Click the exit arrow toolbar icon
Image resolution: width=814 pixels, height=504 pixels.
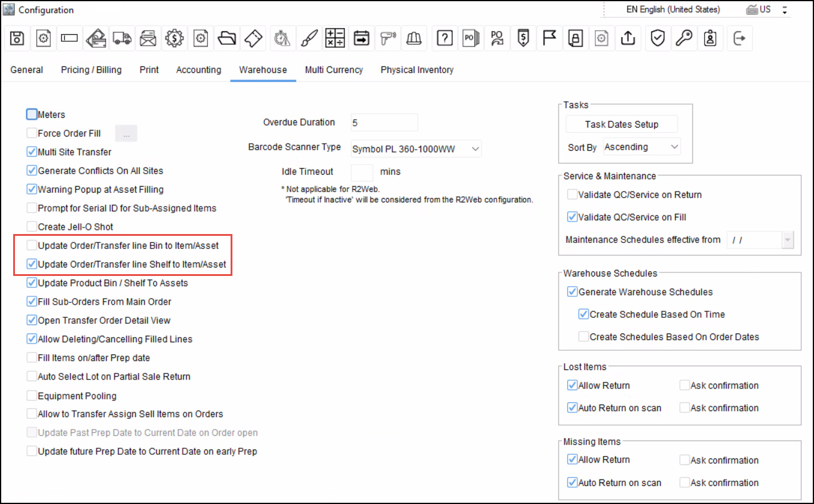pyautogui.click(x=740, y=38)
